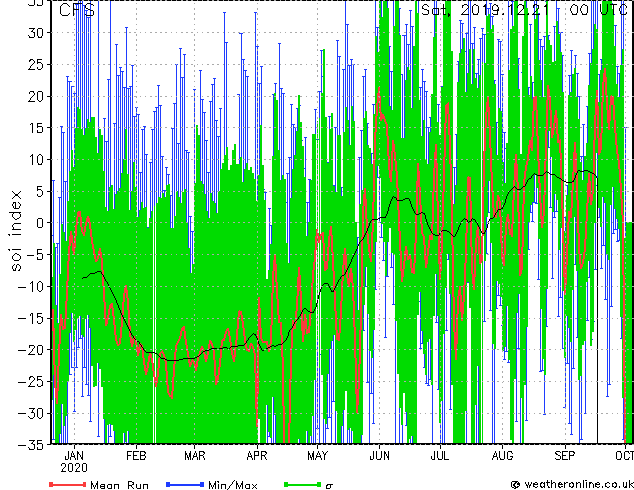Click the SEP month label
The width and height of the screenshot is (634, 490).
(565, 456)
